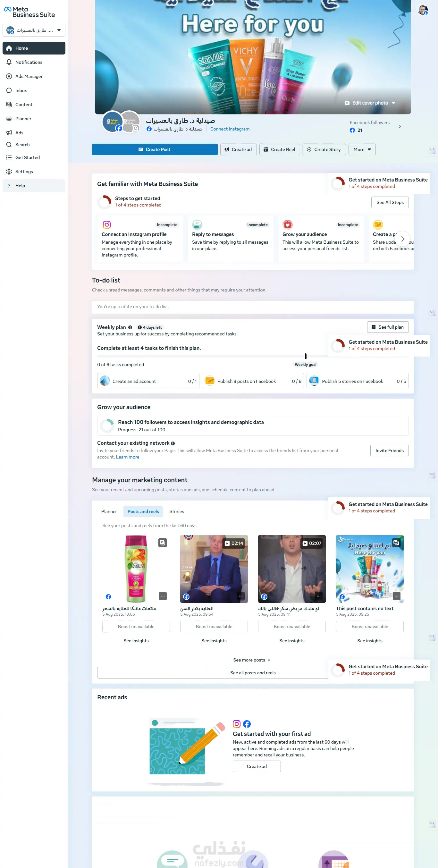Switch to the Stories tab
Screen dimensions: 438x868
point(177,511)
